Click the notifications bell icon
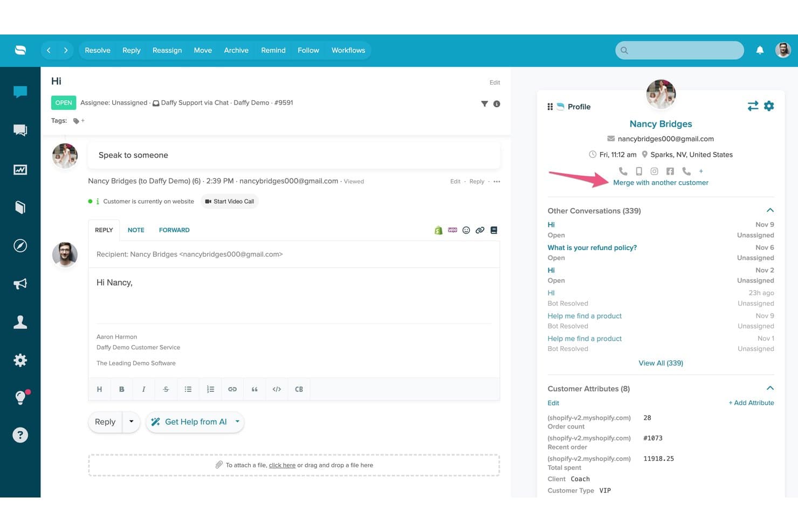Viewport: 798px width, 532px height. pyautogui.click(x=760, y=50)
